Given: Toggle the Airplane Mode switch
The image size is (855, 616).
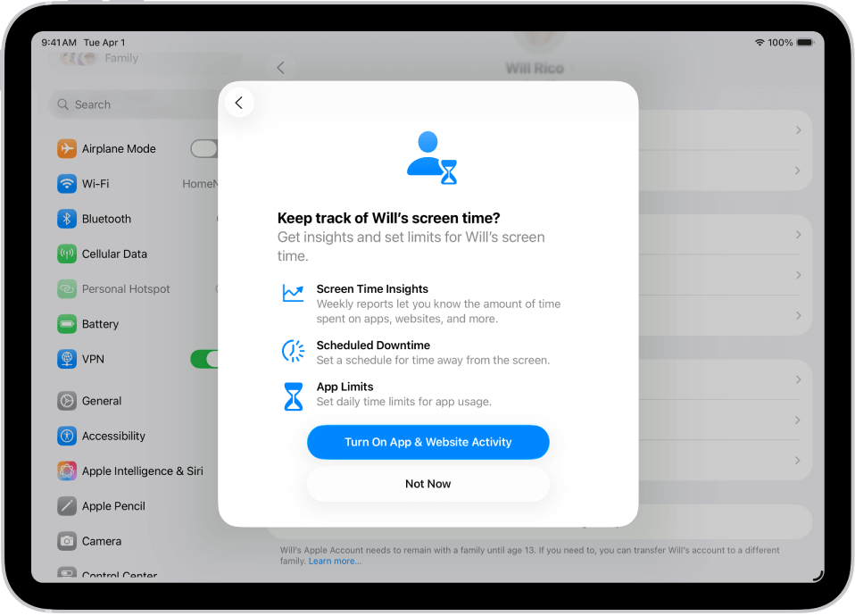Looking at the screenshot, I should [x=203, y=148].
